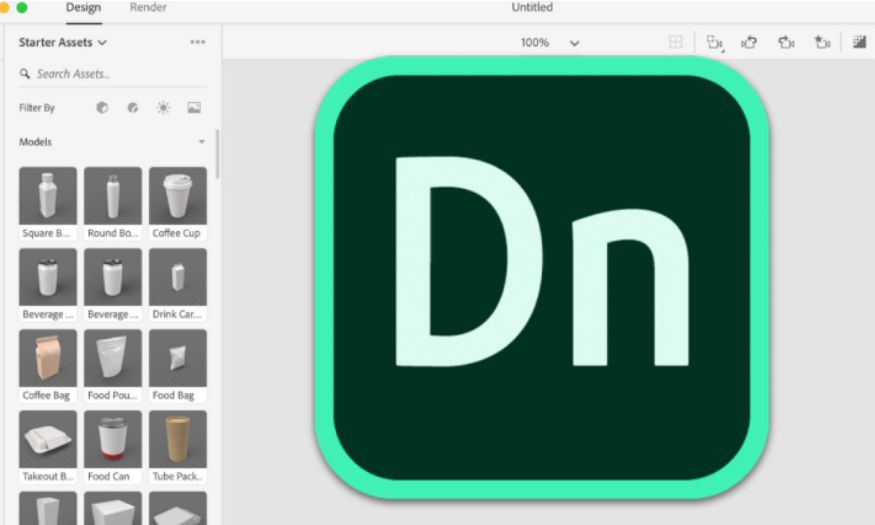875x525 pixels.
Task: Click the Filter By label
Action: click(x=37, y=108)
